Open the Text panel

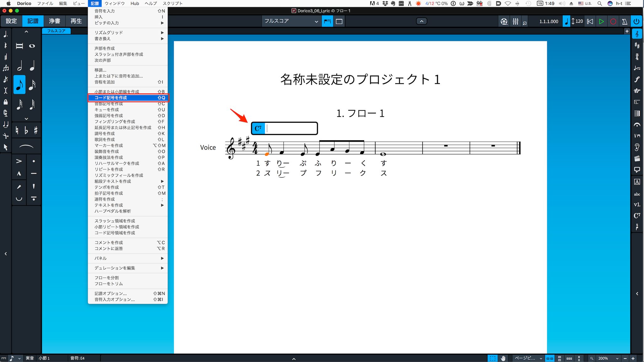click(x=637, y=182)
